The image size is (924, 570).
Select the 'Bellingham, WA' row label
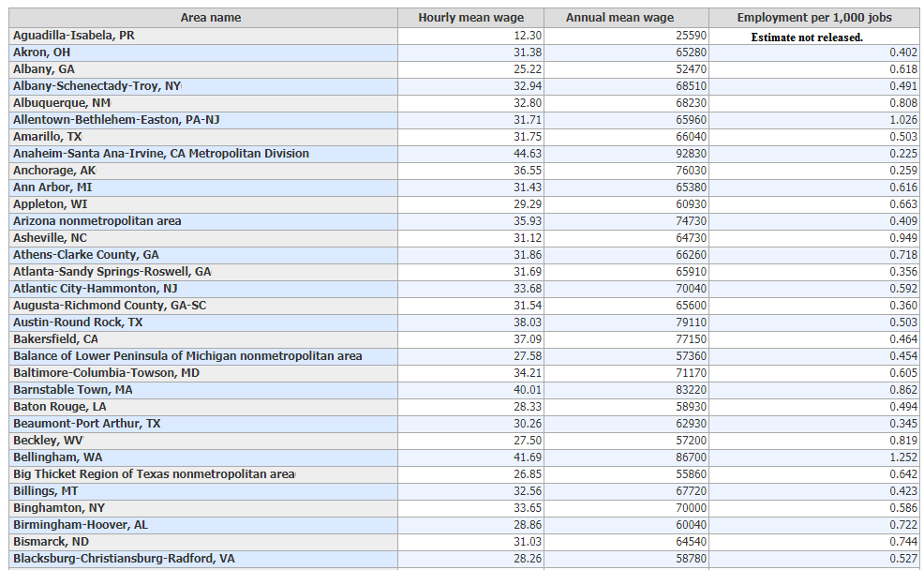pyautogui.click(x=58, y=457)
